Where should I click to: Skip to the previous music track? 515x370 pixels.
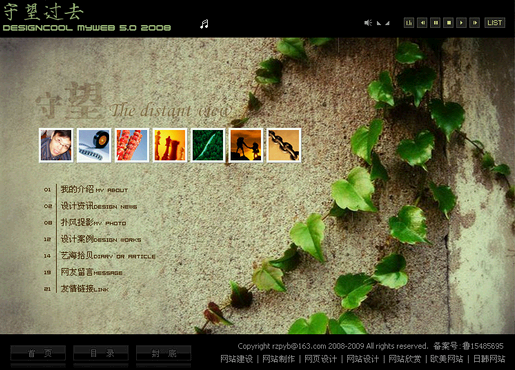click(422, 23)
